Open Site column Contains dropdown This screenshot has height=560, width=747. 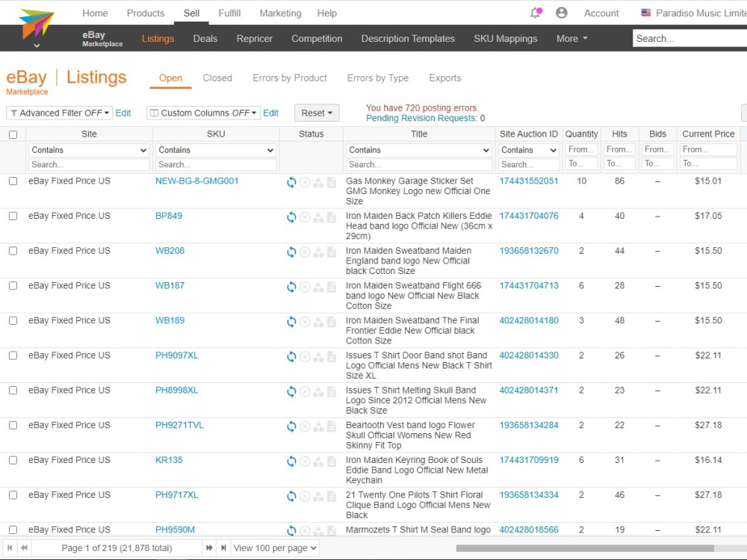(x=89, y=150)
